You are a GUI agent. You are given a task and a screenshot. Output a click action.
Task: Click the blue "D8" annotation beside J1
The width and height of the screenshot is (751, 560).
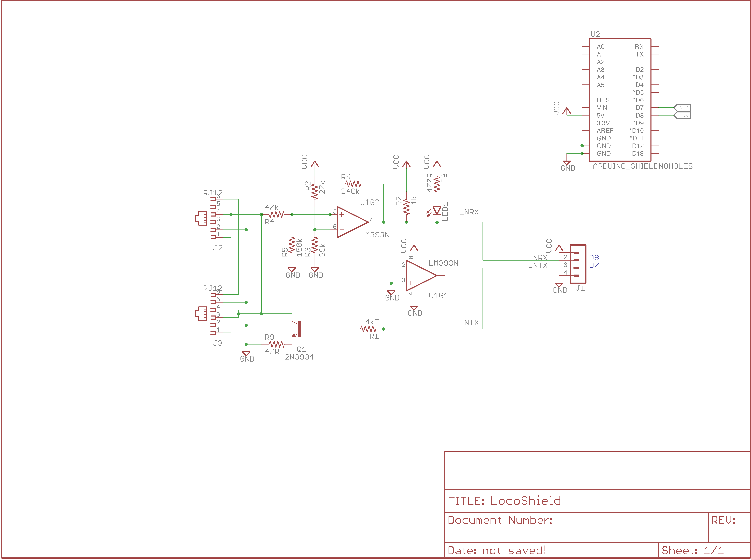point(594,258)
